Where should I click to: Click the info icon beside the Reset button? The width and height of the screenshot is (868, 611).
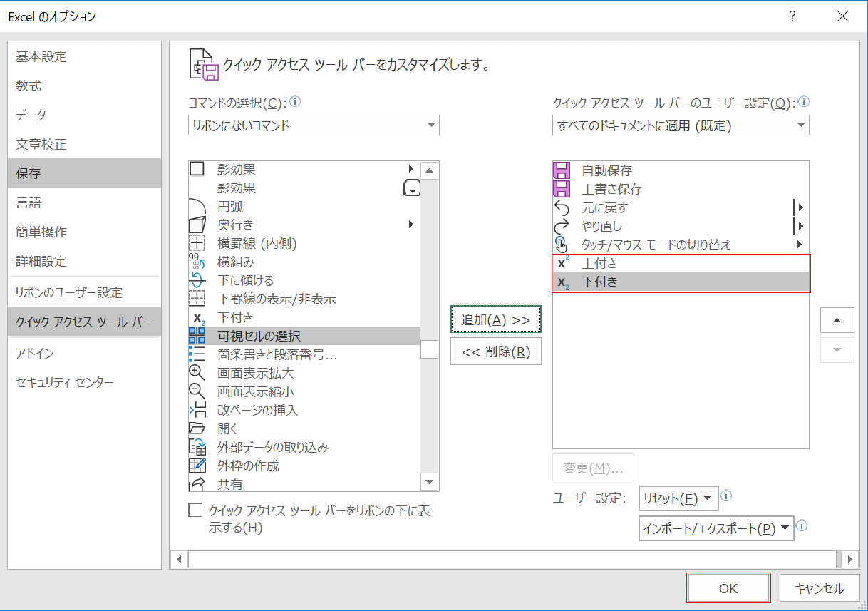[727, 496]
